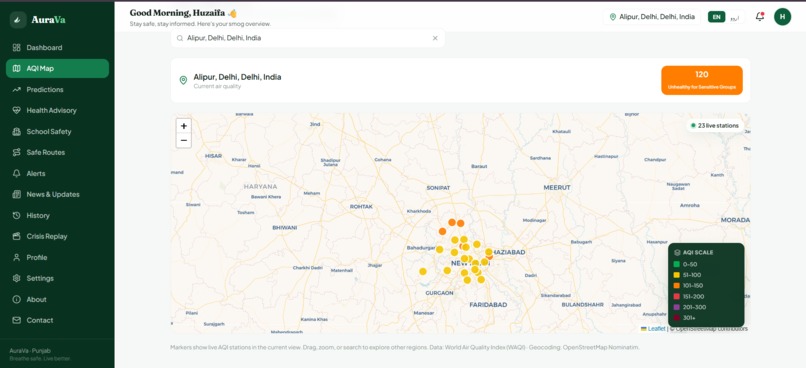Click the green 0-50 swatch in the AQI scale
Screen dimensions: 806x368
676,264
